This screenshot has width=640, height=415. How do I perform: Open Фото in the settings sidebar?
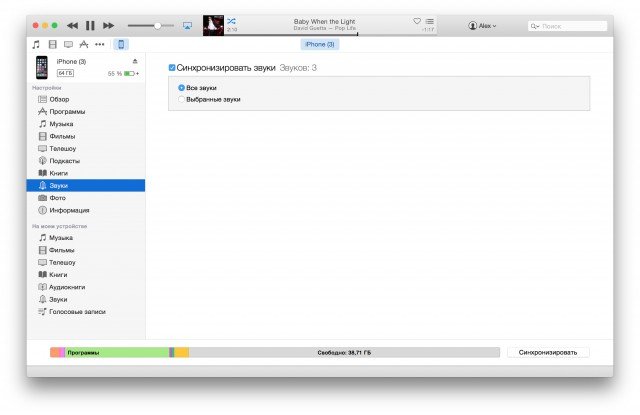pyautogui.click(x=57, y=198)
